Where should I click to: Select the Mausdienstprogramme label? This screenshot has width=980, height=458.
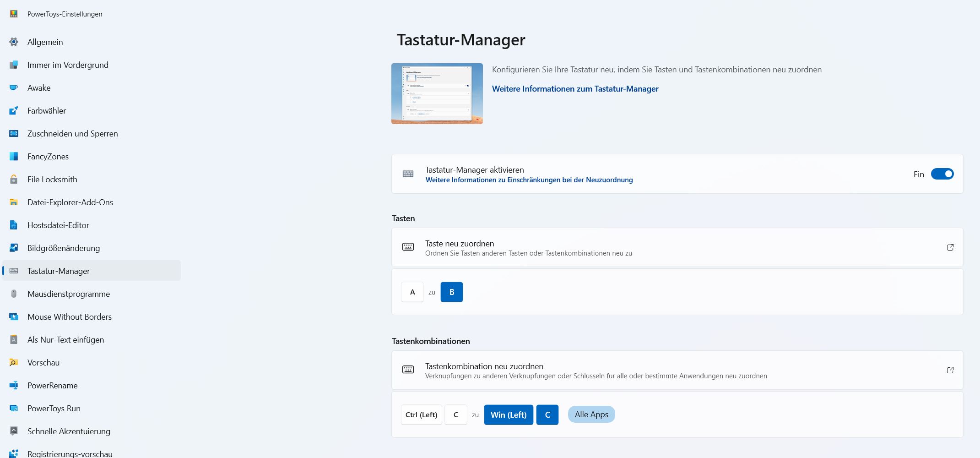69,294
